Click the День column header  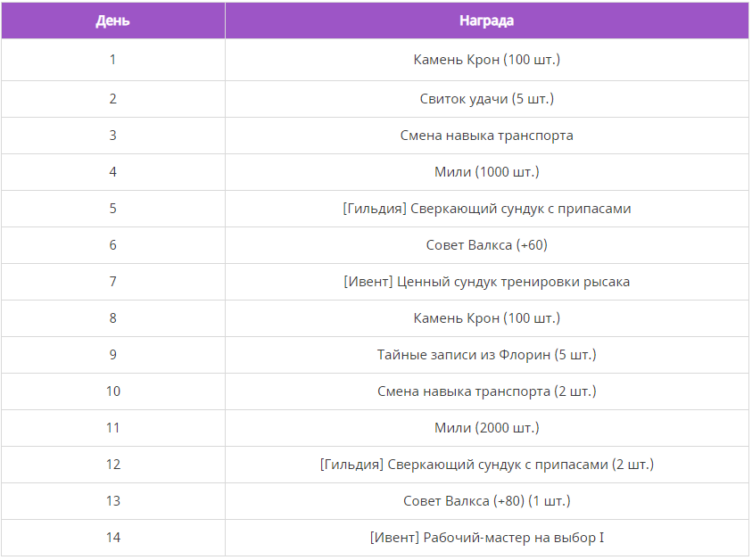tap(112, 21)
